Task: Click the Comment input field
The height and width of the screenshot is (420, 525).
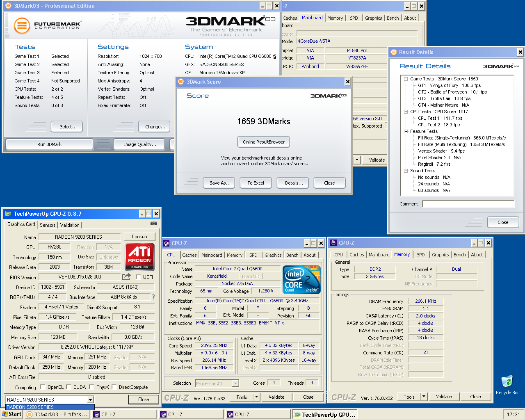Action: [x=468, y=204]
